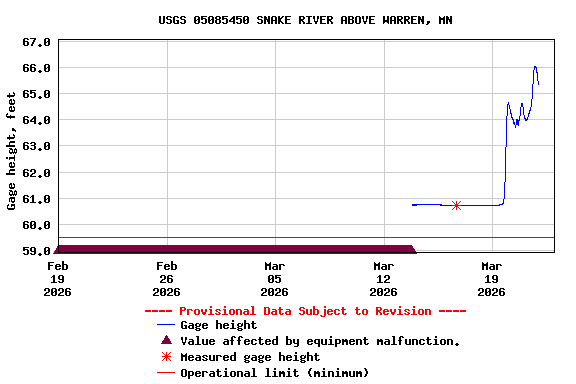Click the 'Gage height, feet' axis title
Screen dimensions: 576x384
[11, 151]
